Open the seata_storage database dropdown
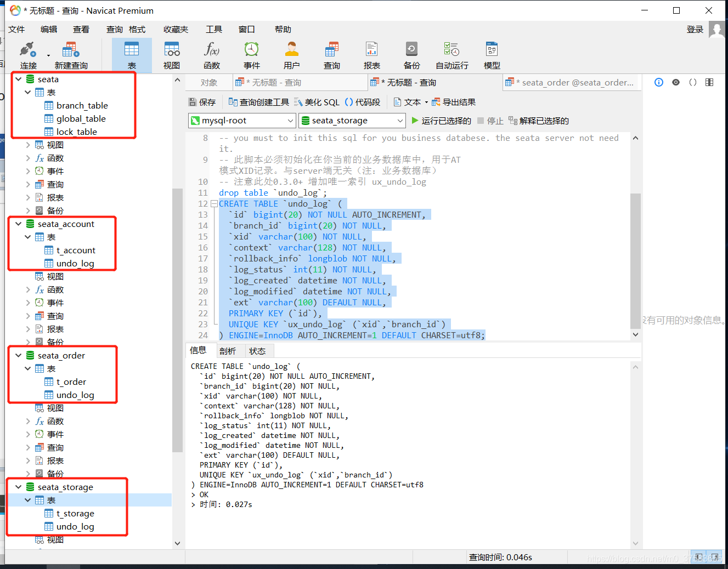The width and height of the screenshot is (728, 569). coord(352,121)
